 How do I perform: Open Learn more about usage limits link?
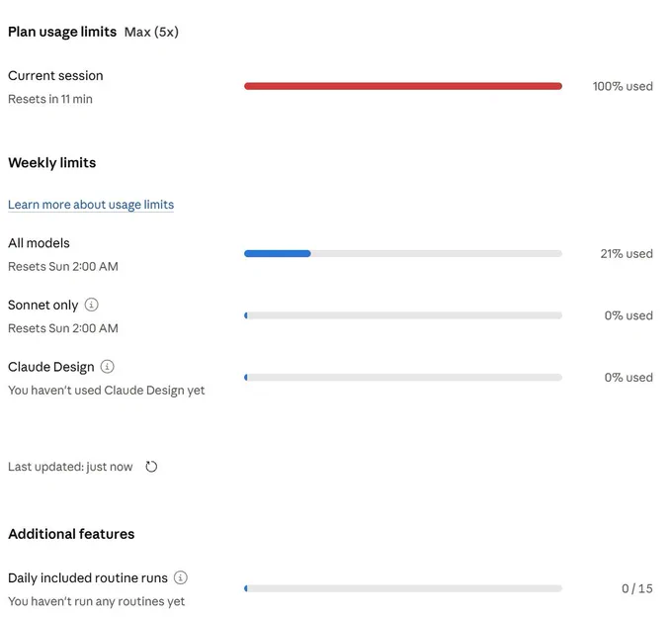click(91, 205)
